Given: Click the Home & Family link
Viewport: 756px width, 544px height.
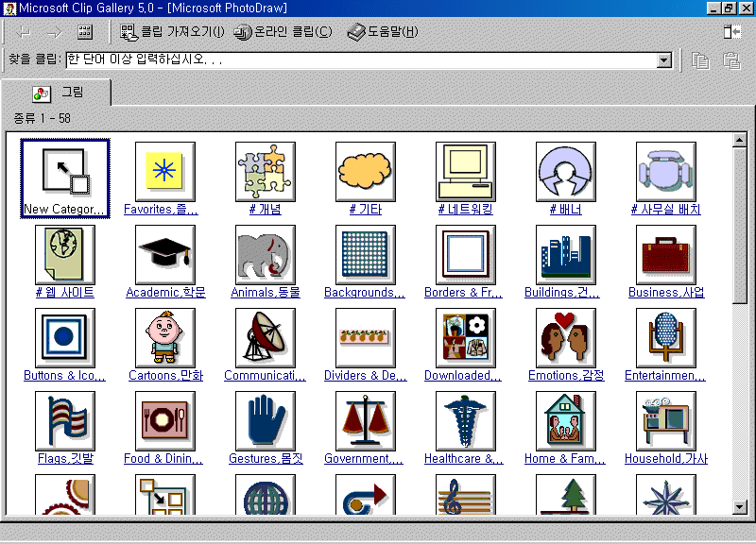Looking at the screenshot, I should [x=565, y=458].
